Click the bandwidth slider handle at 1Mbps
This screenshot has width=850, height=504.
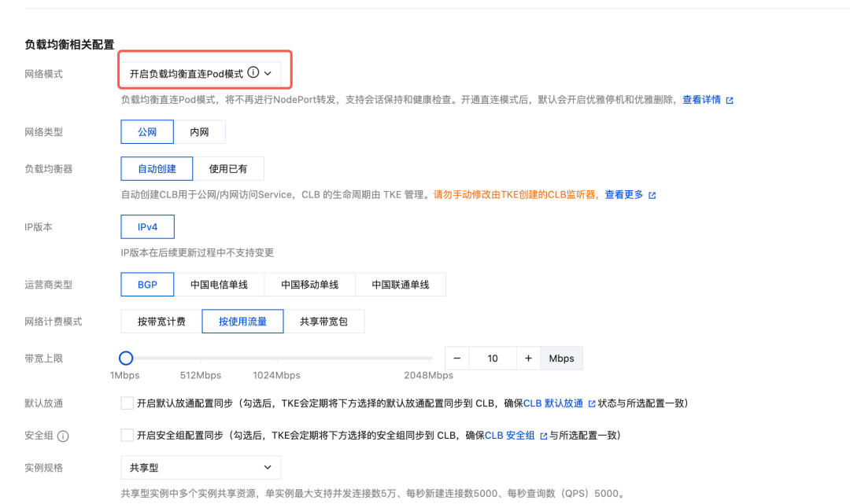pyautogui.click(x=126, y=358)
